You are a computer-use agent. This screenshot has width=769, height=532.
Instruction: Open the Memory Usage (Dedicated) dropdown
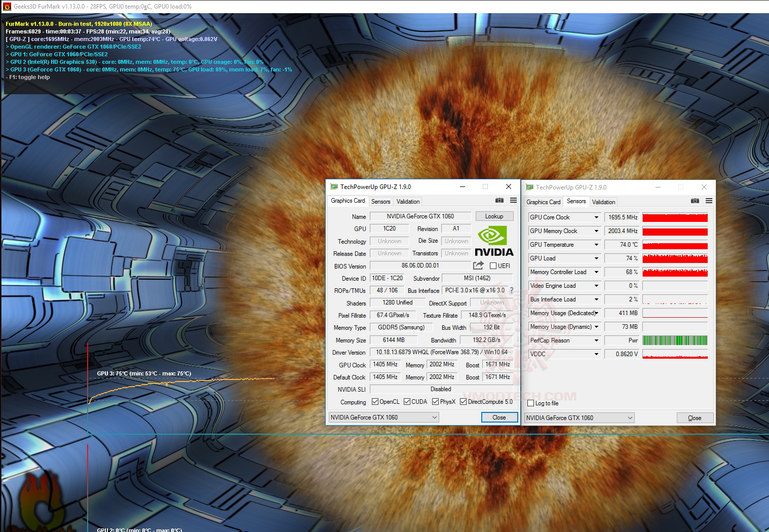point(596,313)
